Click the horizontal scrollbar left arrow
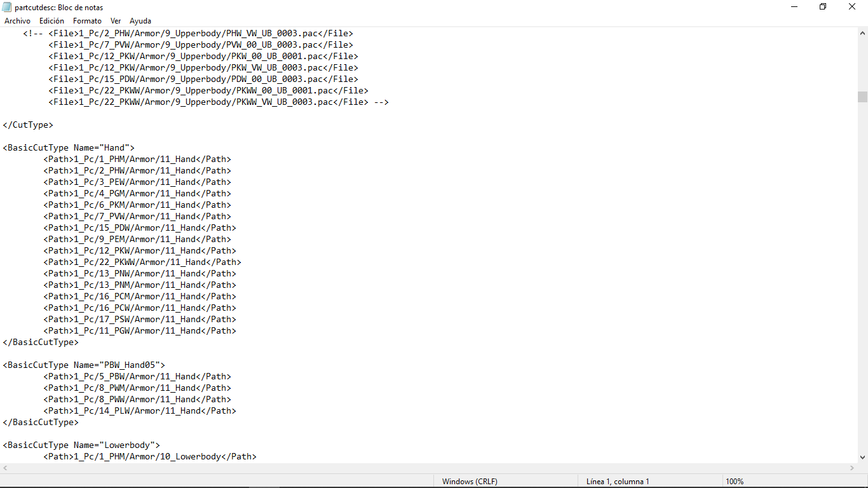Screen dimensions: 868x488 coord(5,468)
